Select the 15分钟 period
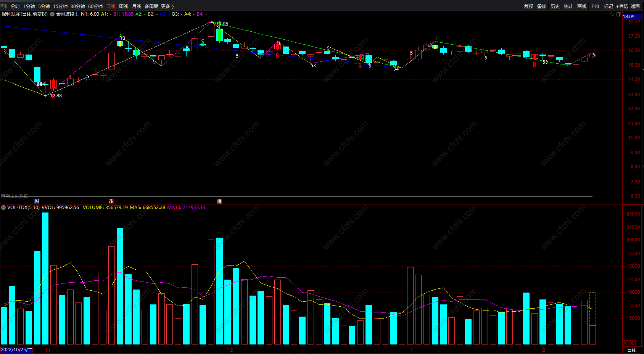The width and height of the screenshot is (644, 354). pyautogui.click(x=60, y=6)
